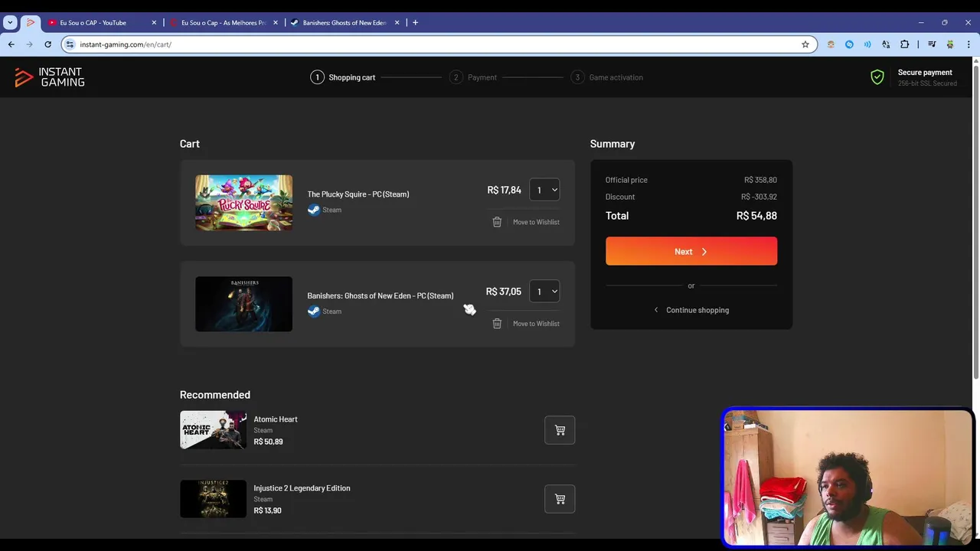Click trash icon for Banishers game
Viewport: 980px width, 551px height.
point(497,324)
